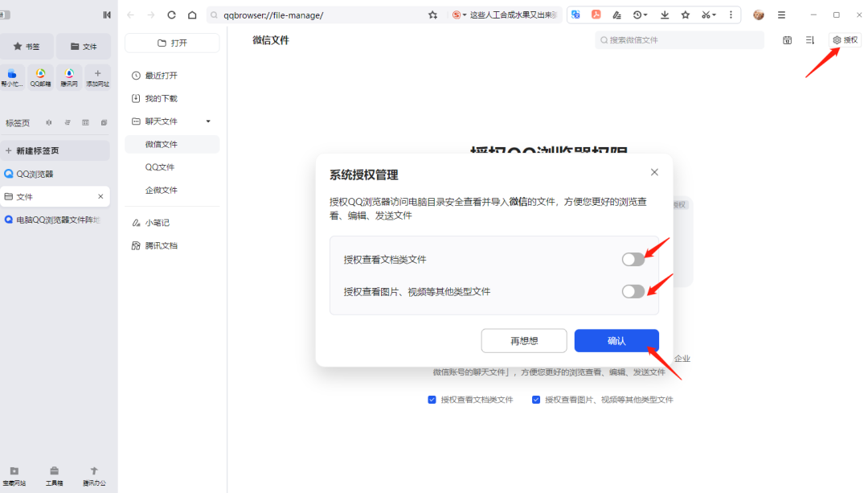Select QQ文件 in the sidebar

[172, 167]
